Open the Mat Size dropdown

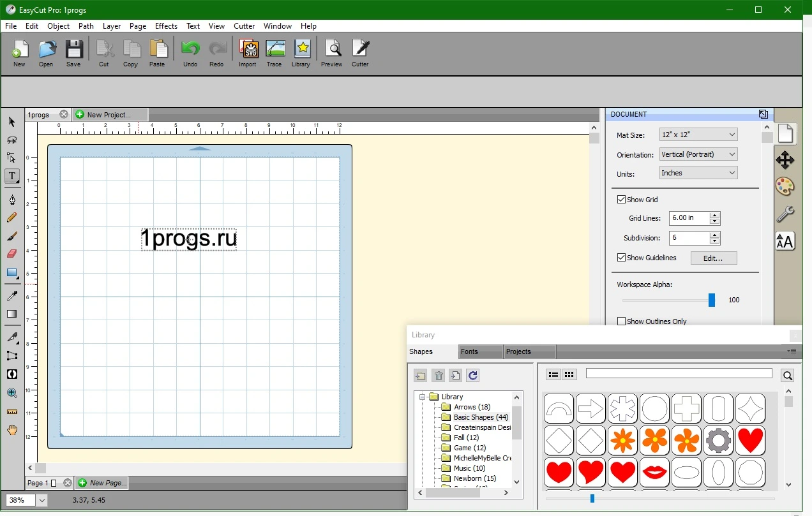[x=698, y=135]
